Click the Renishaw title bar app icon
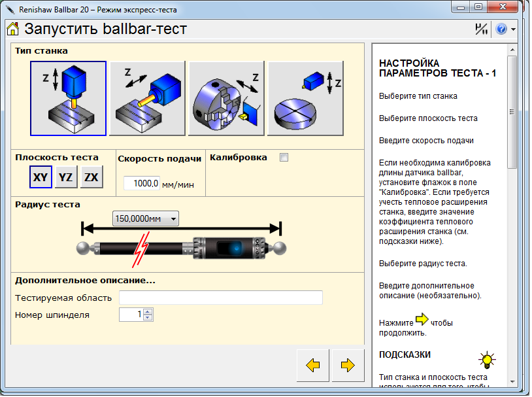Viewport: 532px width, 397px height. (10, 10)
